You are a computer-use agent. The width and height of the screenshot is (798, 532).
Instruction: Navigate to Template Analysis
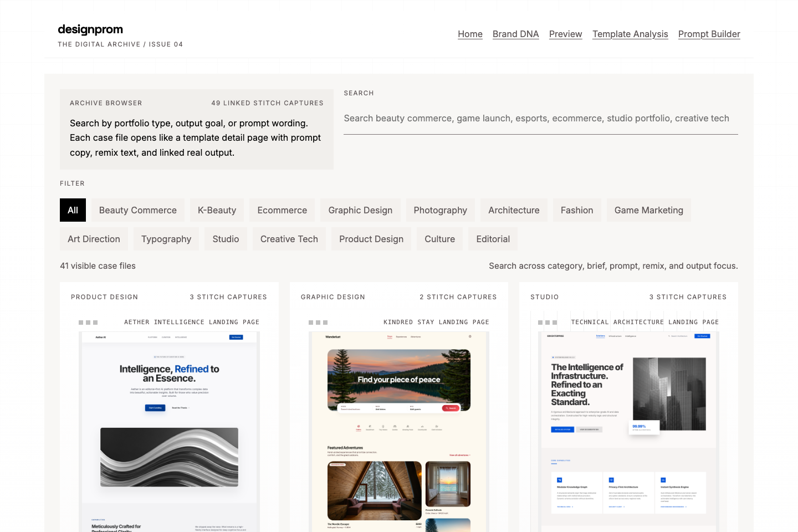[630, 34]
